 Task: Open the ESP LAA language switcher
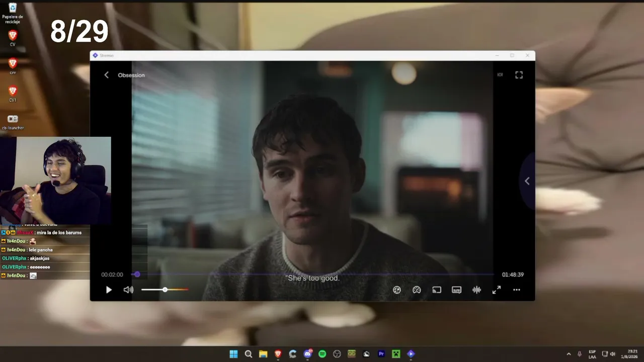click(x=592, y=354)
